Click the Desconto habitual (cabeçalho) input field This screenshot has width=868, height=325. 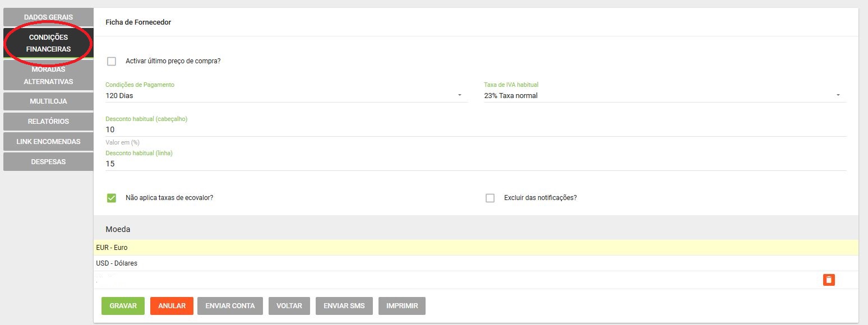475,129
